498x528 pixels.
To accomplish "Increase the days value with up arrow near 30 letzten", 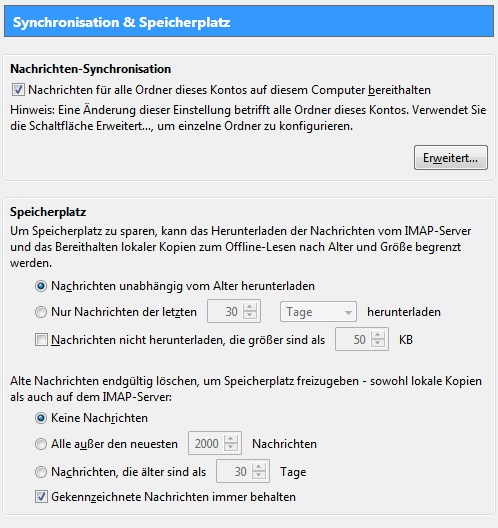I will point(250,307).
